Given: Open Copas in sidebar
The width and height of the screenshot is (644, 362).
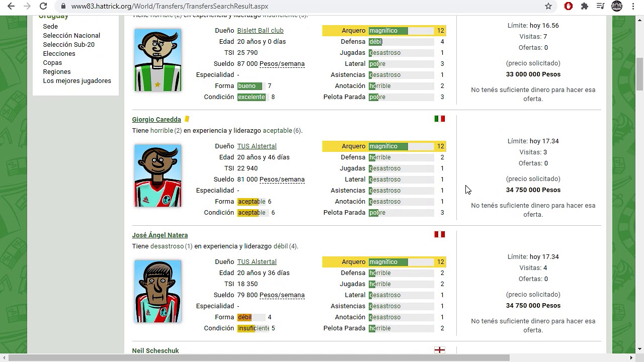Looking at the screenshot, I should [52, 62].
